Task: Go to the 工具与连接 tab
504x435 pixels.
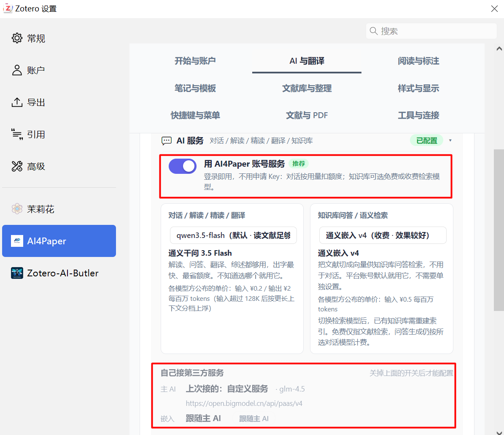Action: point(418,115)
